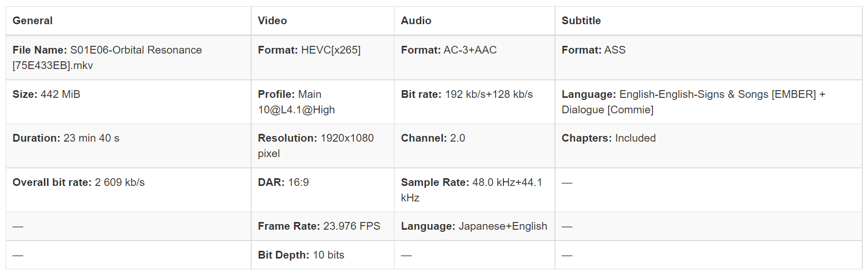
Task: Click the Subtitle column header
Action: [x=581, y=21]
